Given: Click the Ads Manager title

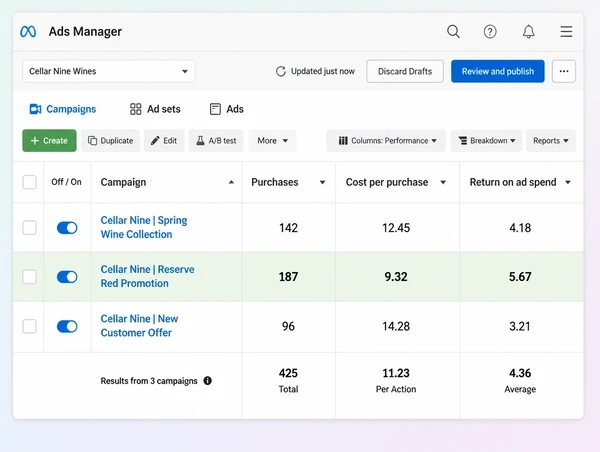Looking at the screenshot, I should click(x=85, y=31).
